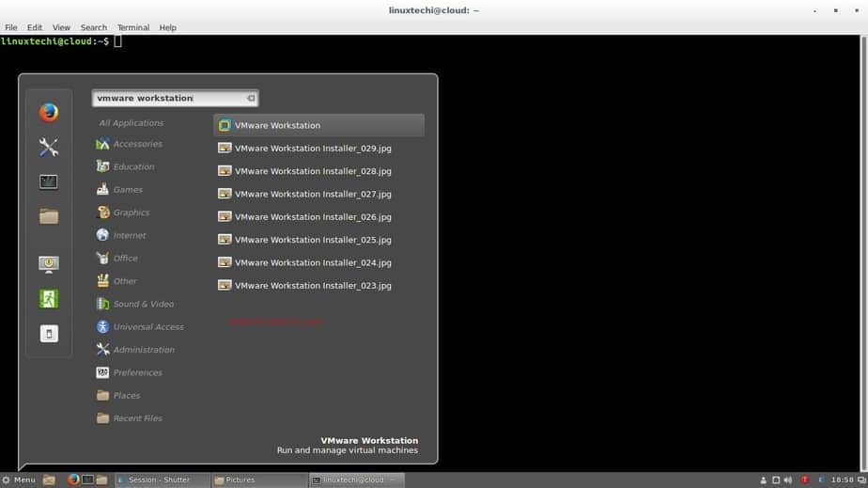The height and width of the screenshot is (488, 868).
Task: Click red alert icon in system tray
Action: 805,480
